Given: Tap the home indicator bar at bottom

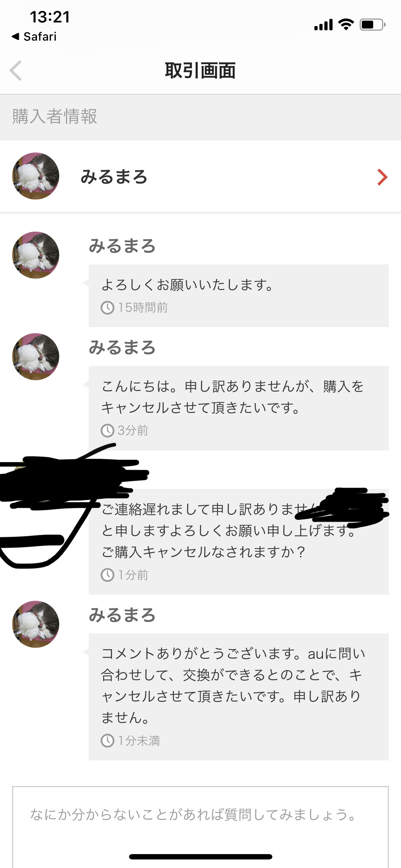Looking at the screenshot, I should (x=201, y=857).
